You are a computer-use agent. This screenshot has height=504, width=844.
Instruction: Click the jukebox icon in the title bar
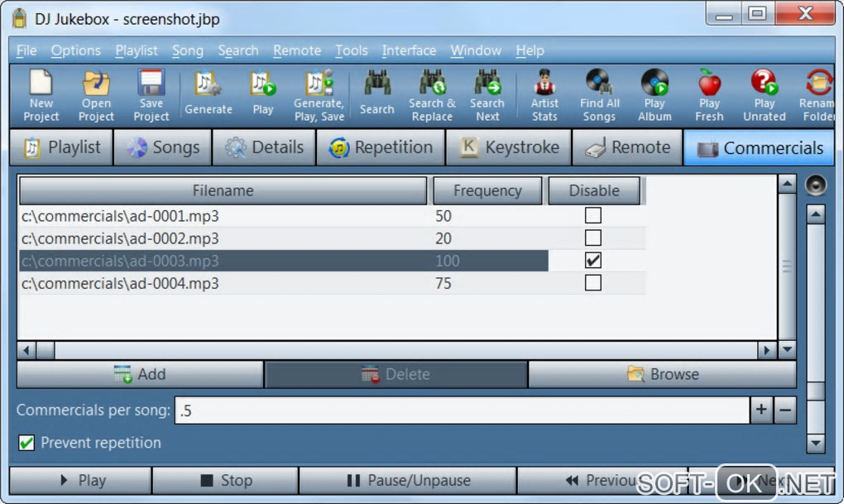(x=19, y=19)
